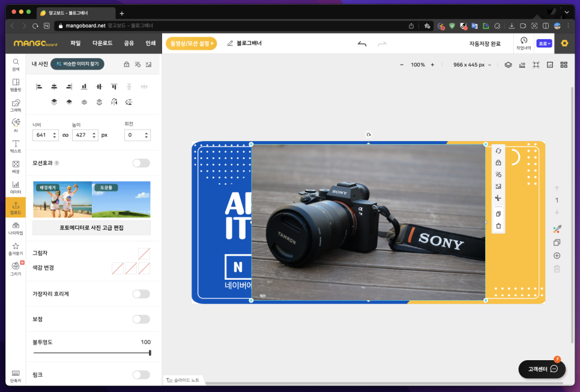Open the 공유 share menu

128,43
